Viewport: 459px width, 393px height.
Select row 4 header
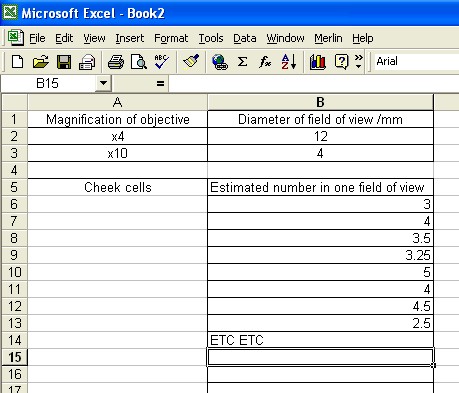(x=14, y=170)
